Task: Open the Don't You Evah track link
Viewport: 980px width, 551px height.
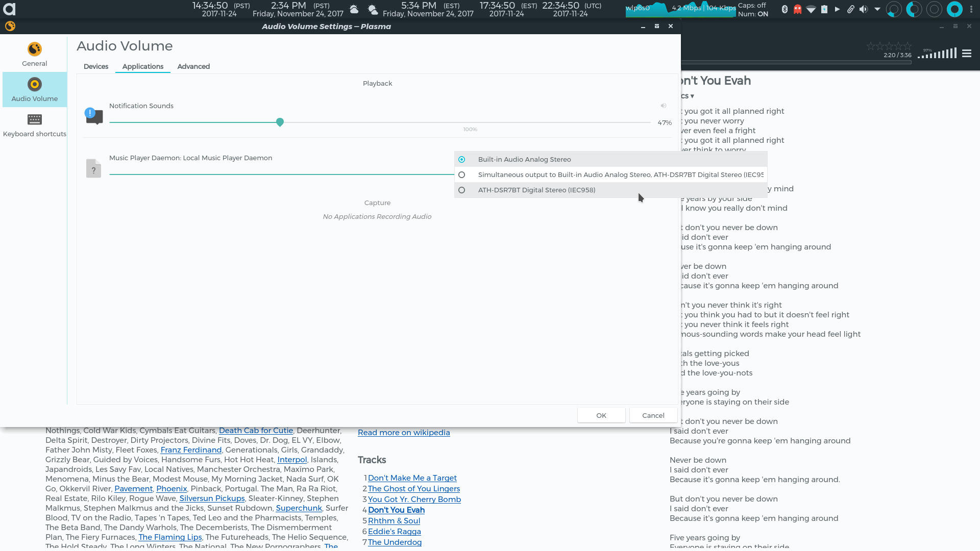Action: tap(396, 510)
